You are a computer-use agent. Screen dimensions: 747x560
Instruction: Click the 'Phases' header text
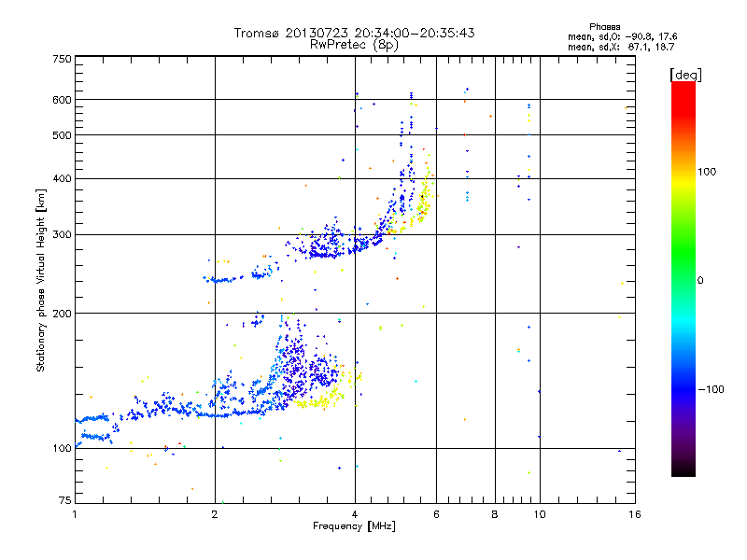pos(604,27)
